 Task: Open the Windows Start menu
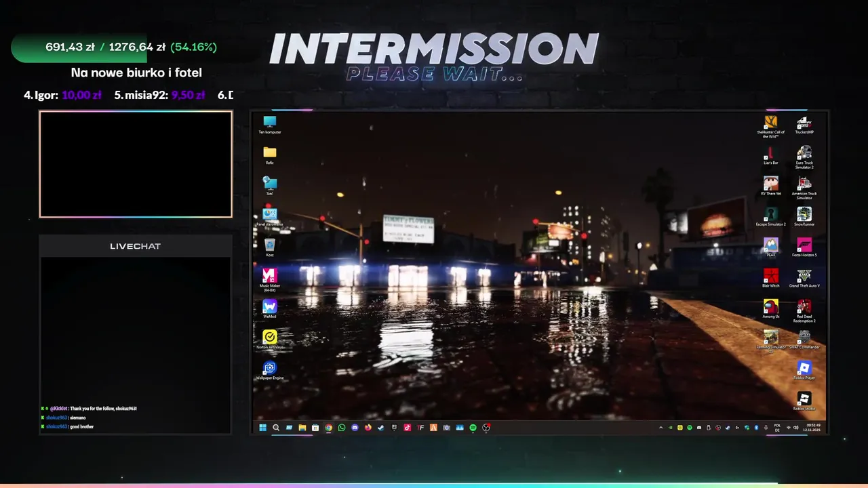(262, 428)
